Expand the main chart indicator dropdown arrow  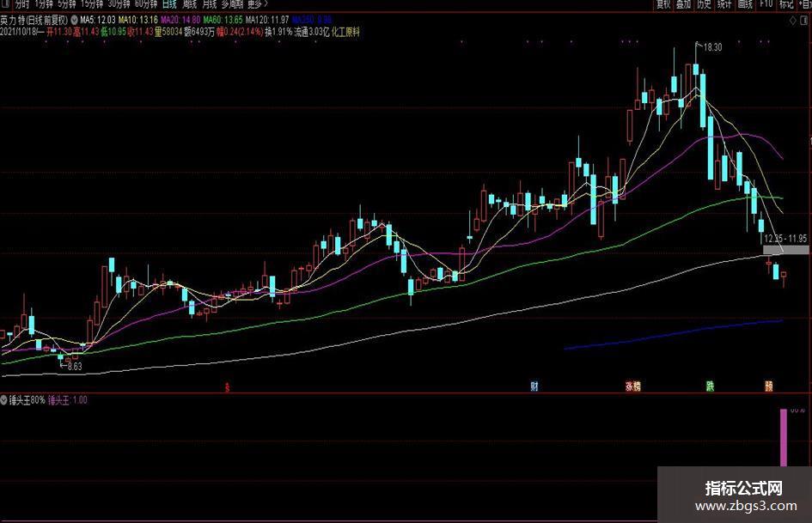pyautogui.click(x=74, y=21)
